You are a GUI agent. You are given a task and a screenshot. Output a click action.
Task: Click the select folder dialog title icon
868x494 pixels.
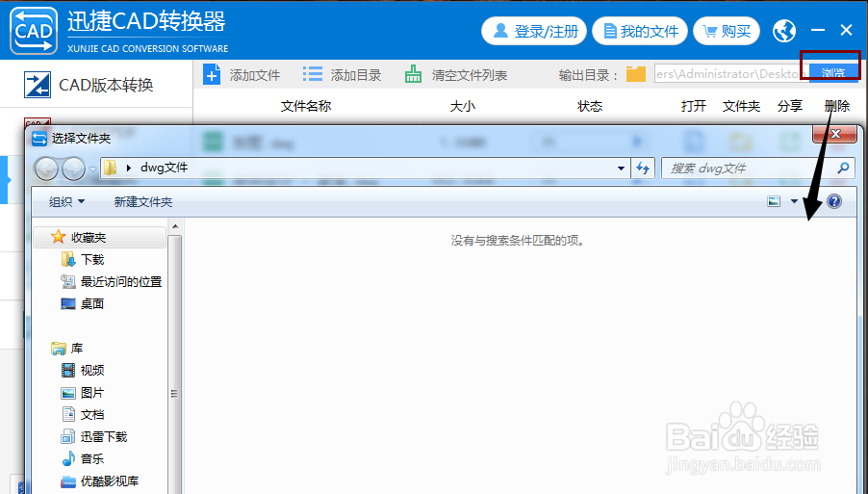(x=39, y=138)
